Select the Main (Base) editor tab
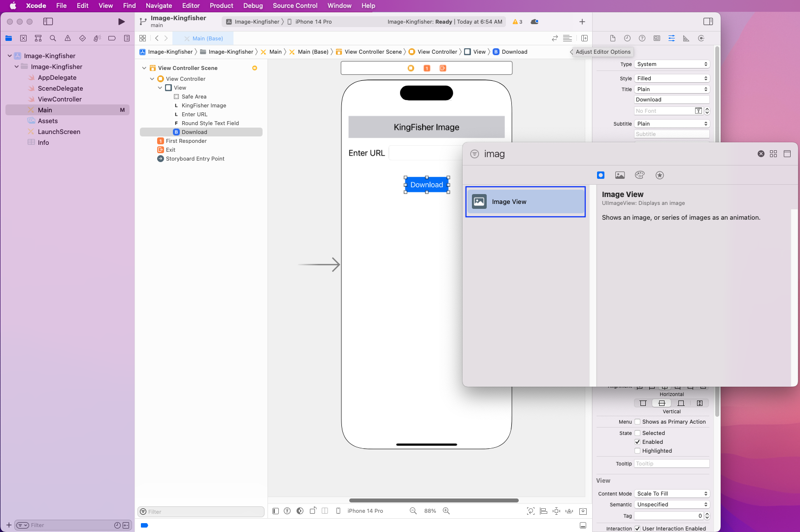 [x=203, y=38]
